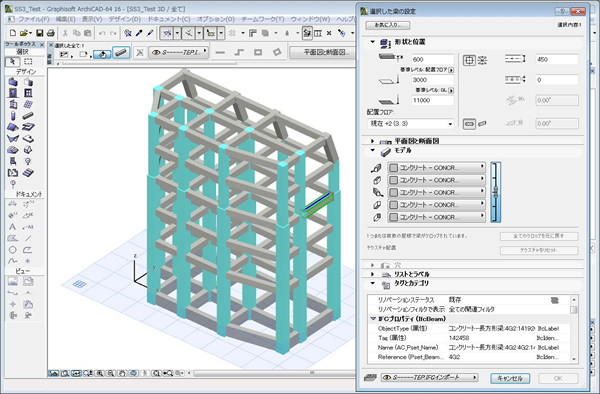The width and height of the screenshot is (600, 394).
Task: Collapse the IFCプロパティ (IfcBeam) group
Action: [x=373, y=319]
